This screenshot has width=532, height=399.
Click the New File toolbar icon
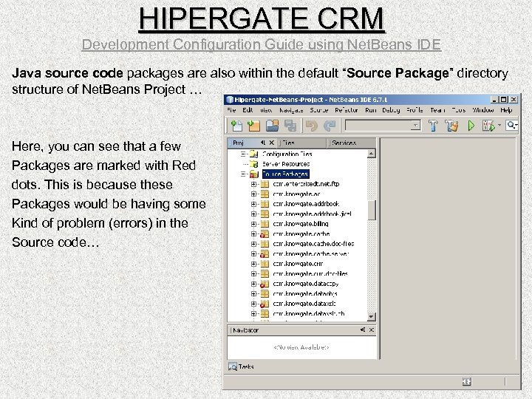click(x=236, y=126)
